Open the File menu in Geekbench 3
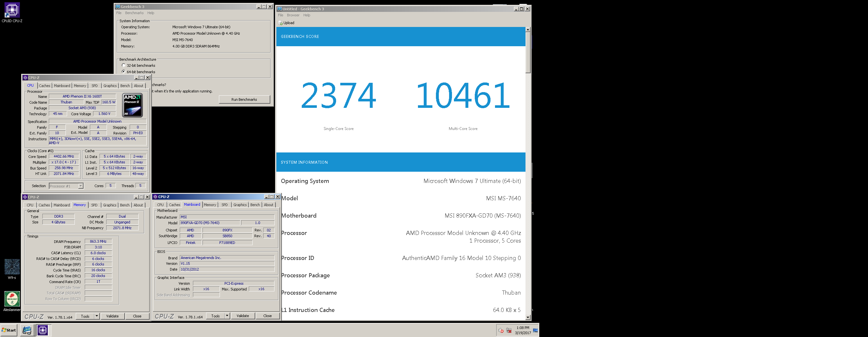This screenshot has width=868, height=337. (119, 13)
